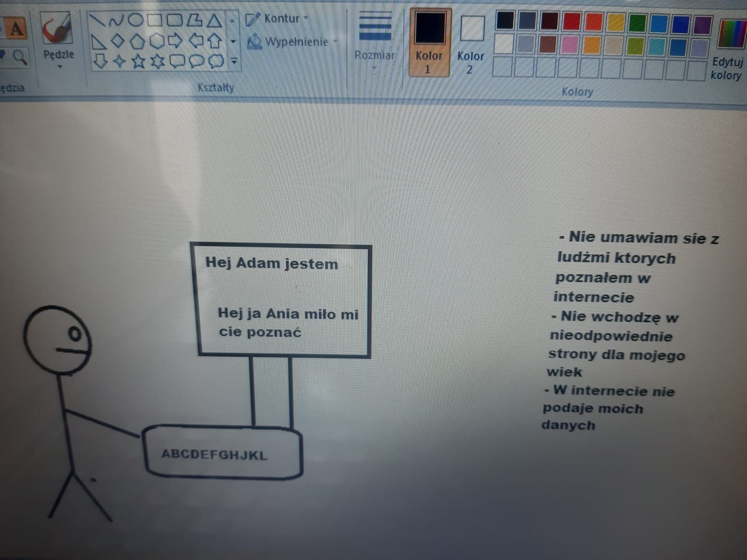Select the diamond shape

click(118, 41)
